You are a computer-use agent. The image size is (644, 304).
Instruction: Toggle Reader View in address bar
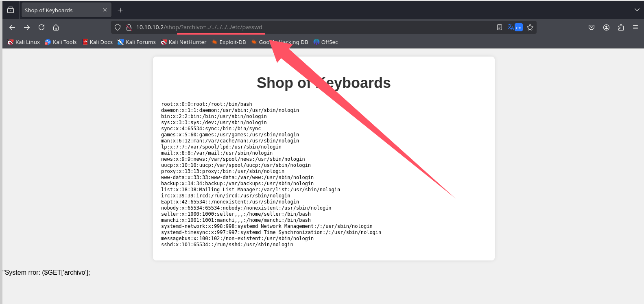[499, 27]
